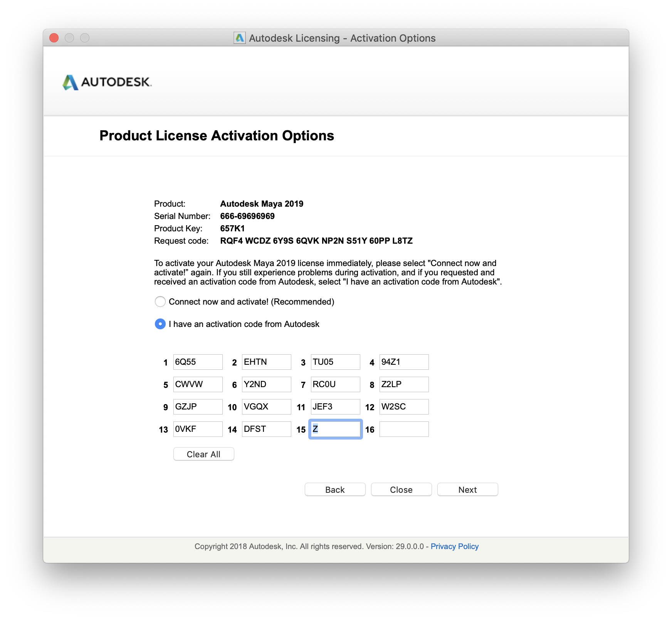Screen dimensions: 672x620
Task: Click the red close button in window corner
Action: point(54,38)
